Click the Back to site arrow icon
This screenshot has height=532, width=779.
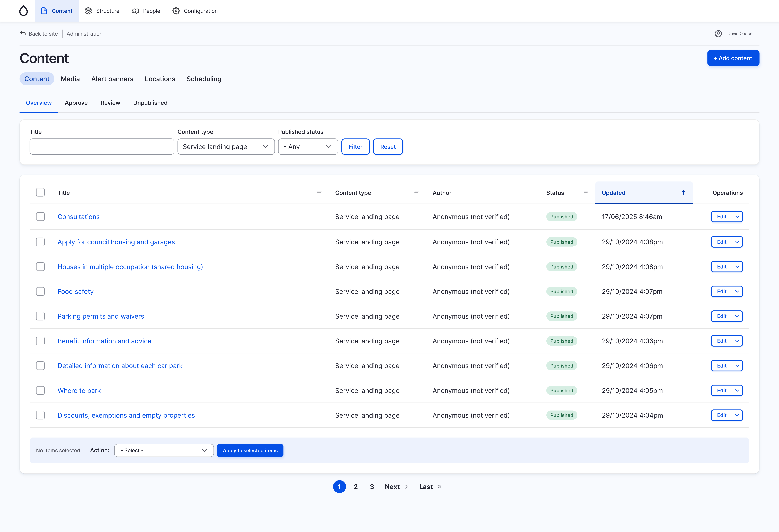point(23,33)
